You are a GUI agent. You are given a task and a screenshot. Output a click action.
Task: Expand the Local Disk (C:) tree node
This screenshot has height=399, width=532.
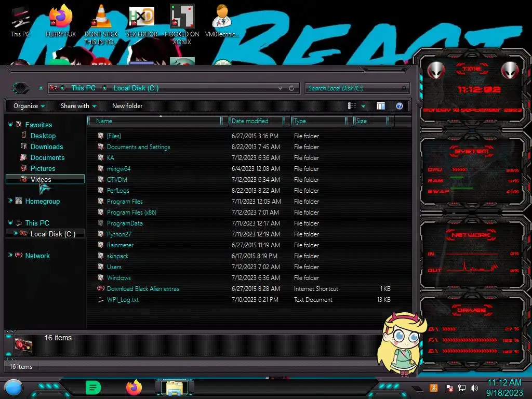click(x=15, y=233)
